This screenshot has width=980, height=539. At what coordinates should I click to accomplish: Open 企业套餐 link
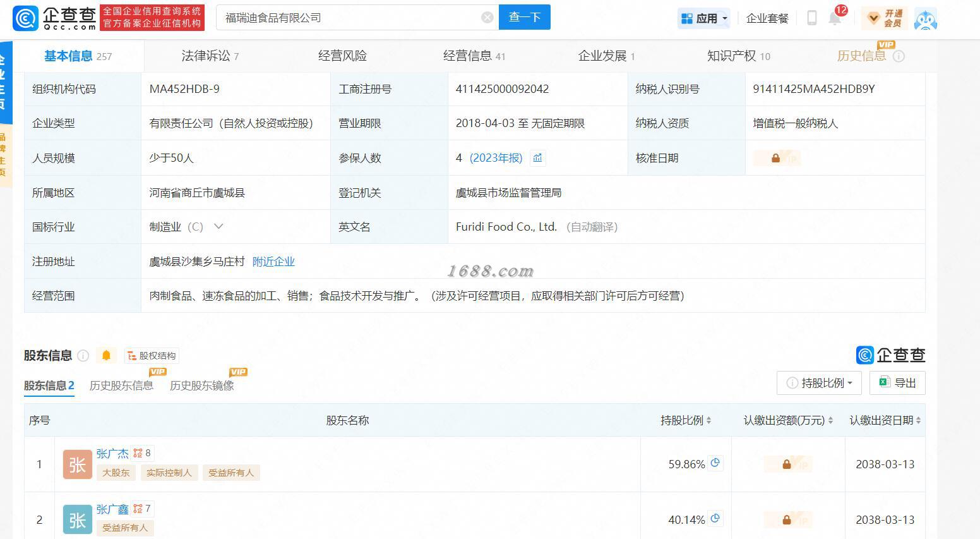coord(767,18)
